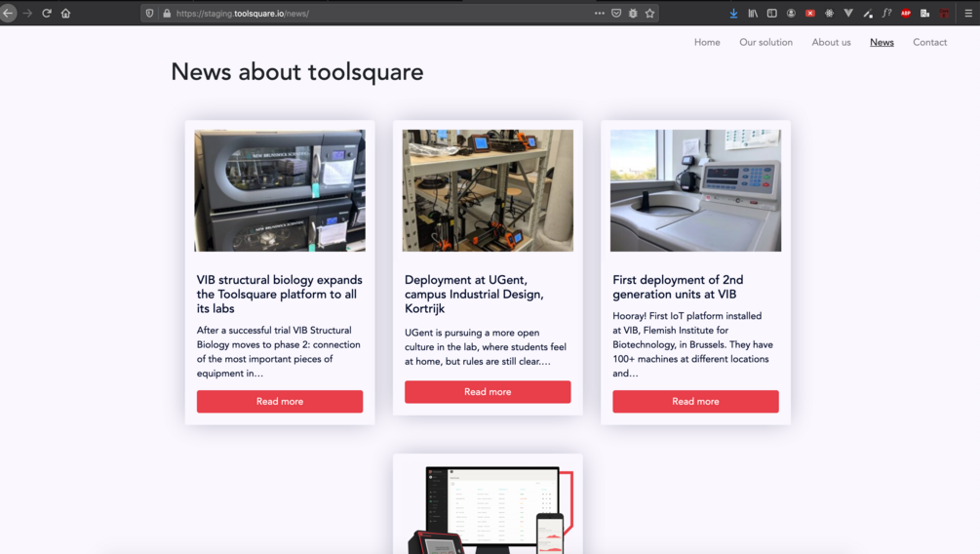The image size is (980, 554).
Task: Click Read more on 2nd generation units card
Action: point(695,402)
